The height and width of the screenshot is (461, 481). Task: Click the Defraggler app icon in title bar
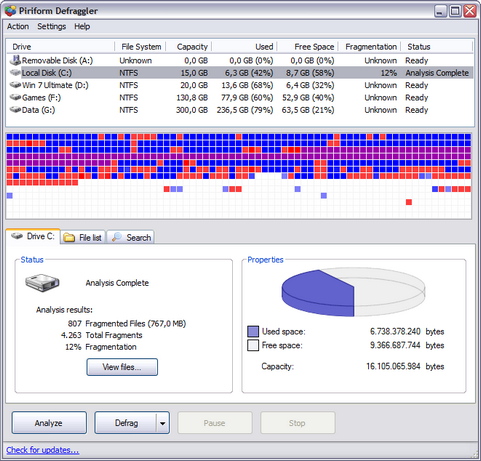click(10, 11)
